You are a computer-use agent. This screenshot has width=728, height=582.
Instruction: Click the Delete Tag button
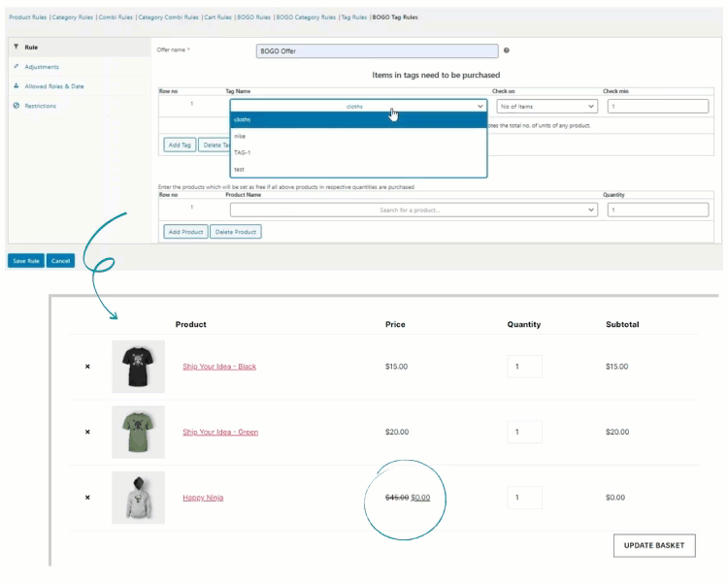tap(215, 145)
